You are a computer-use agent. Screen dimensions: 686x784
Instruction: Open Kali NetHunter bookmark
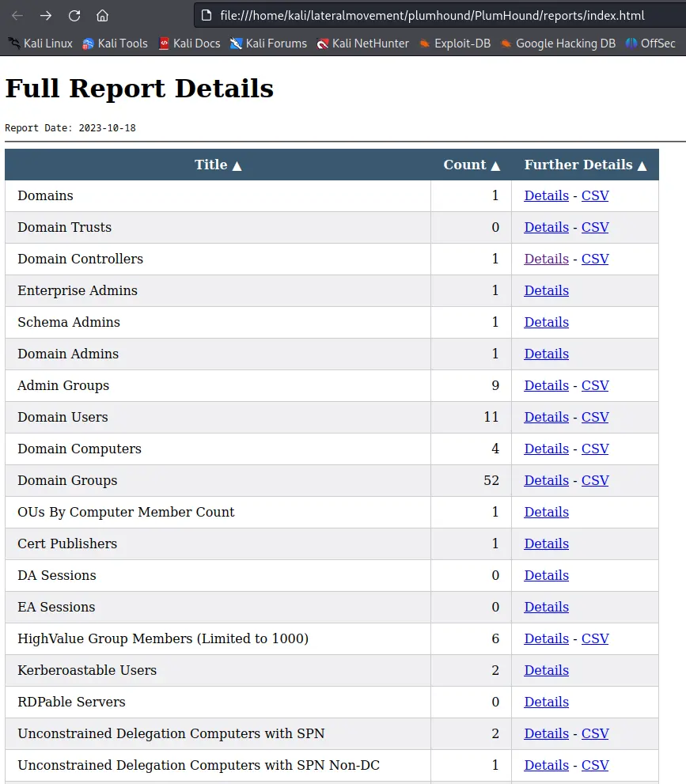(362, 44)
